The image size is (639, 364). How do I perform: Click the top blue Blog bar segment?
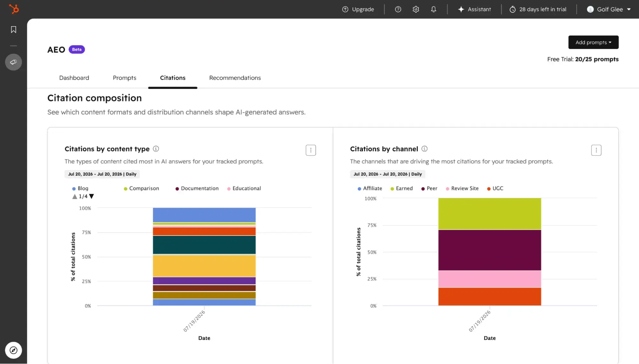[204, 215]
